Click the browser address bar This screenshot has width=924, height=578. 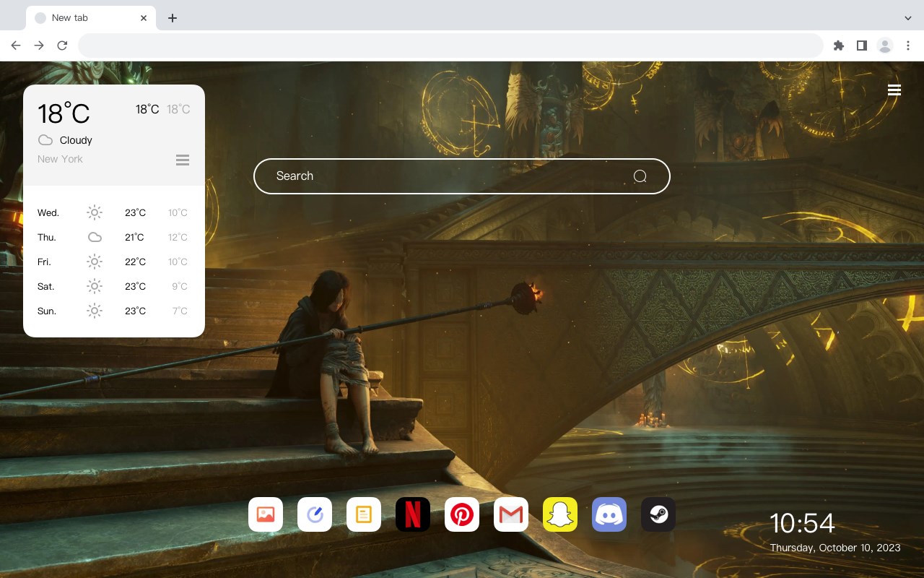[x=450, y=46]
